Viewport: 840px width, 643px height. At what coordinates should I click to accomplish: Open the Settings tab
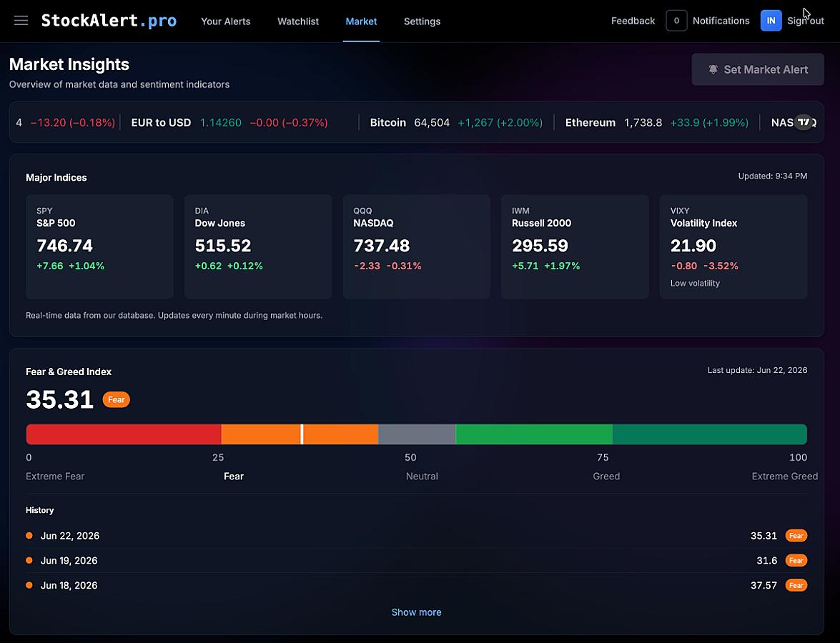pos(422,21)
